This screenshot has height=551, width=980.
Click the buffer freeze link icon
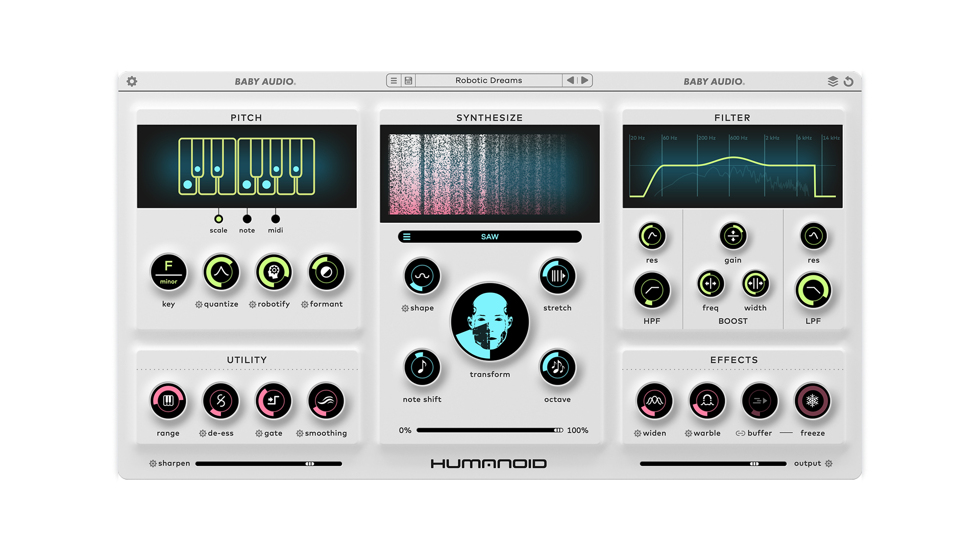click(x=740, y=433)
